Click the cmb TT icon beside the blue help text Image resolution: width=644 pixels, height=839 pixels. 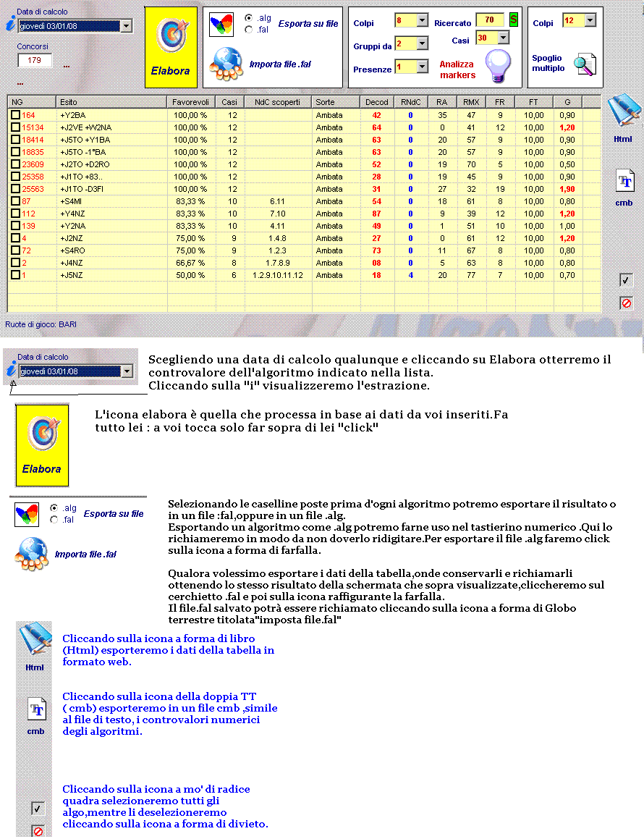(37, 709)
